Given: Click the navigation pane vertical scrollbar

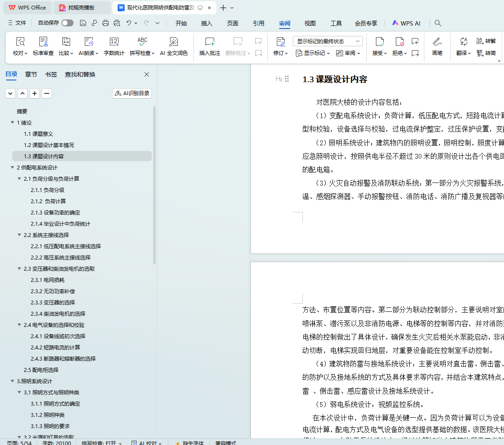Looking at the screenshot, I should [x=154, y=186].
